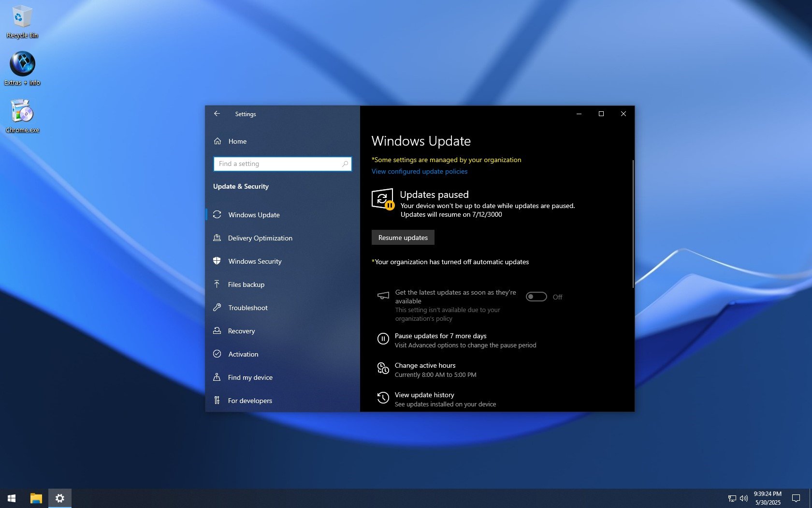Open File Explorer from the taskbar

(x=36, y=498)
